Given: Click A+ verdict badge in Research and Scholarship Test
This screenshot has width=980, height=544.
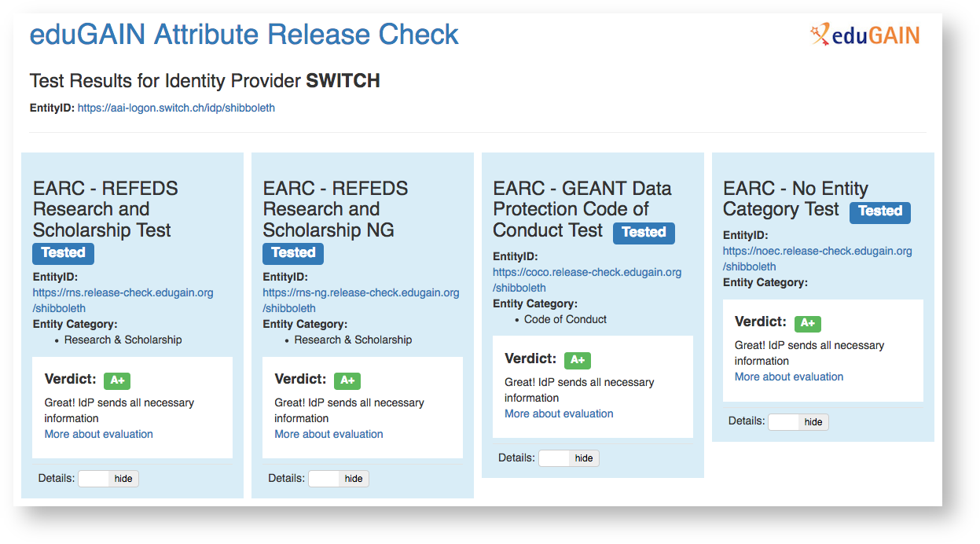Looking at the screenshot, I should coord(117,380).
